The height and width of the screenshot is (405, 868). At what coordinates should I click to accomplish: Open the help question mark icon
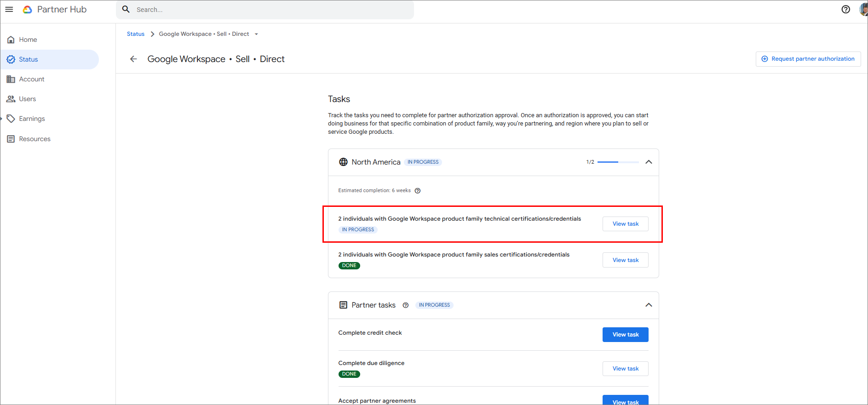(x=845, y=9)
